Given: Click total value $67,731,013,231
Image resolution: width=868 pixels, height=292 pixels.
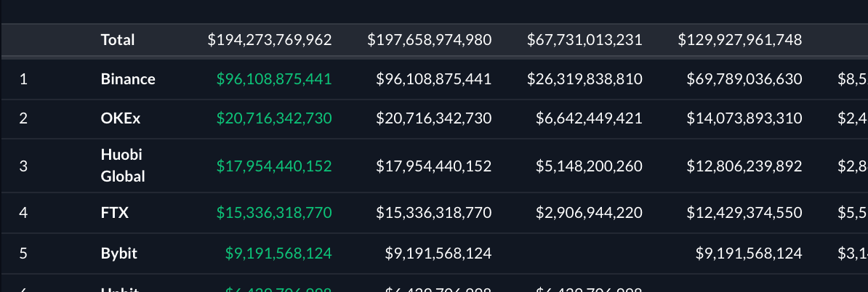Looking at the screenshot, I should pyautogui.click(x=584, y=40).
